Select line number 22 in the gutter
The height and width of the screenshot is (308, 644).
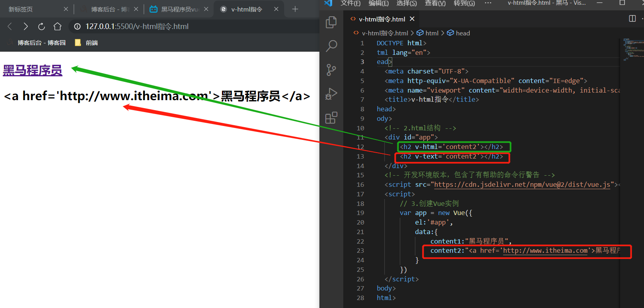click(360, 241)
